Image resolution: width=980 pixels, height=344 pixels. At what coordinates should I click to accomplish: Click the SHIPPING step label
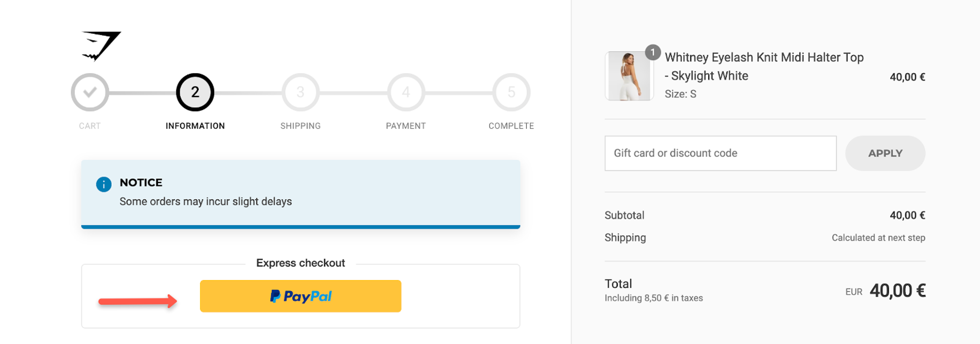pyautogui.click(x=300, y=125)
